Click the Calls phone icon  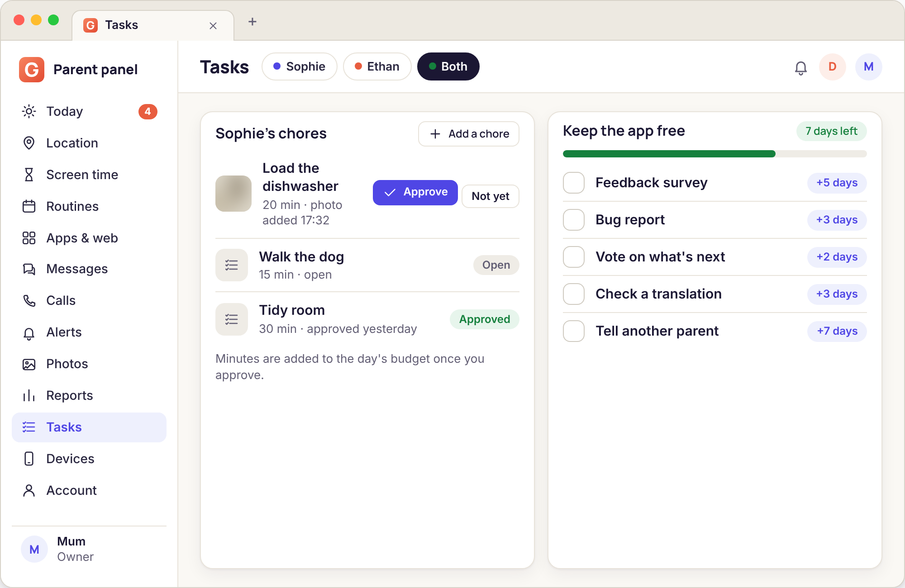point(29,301)
